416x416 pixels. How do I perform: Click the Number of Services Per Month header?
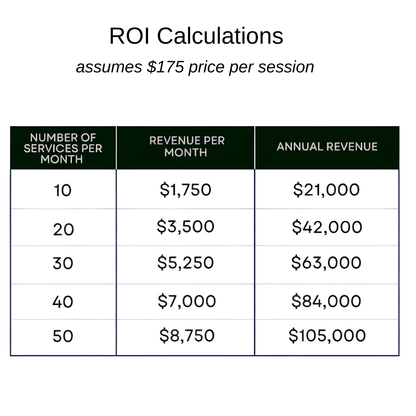pos(63,148)
